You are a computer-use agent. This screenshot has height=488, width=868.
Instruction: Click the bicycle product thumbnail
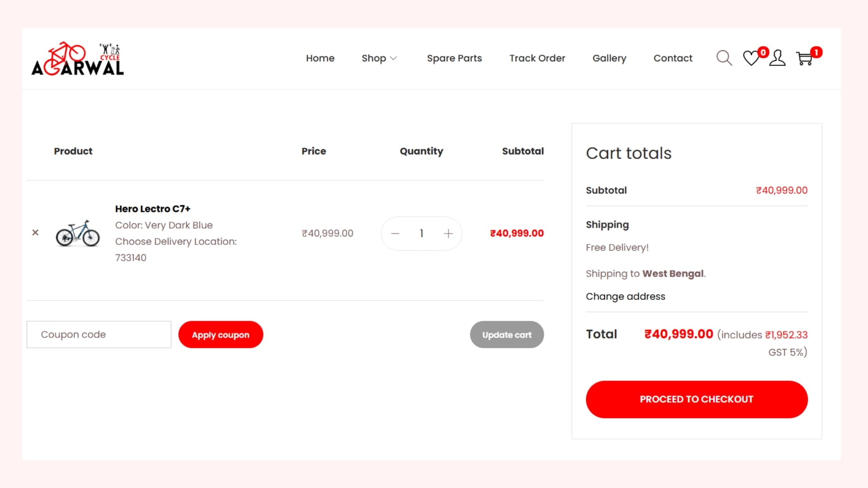click(78, 233)
